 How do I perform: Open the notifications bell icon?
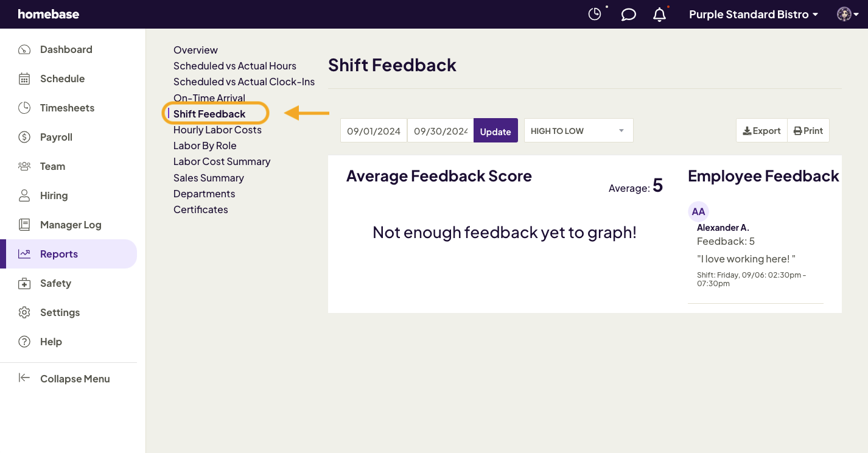(x=659, y=14)
